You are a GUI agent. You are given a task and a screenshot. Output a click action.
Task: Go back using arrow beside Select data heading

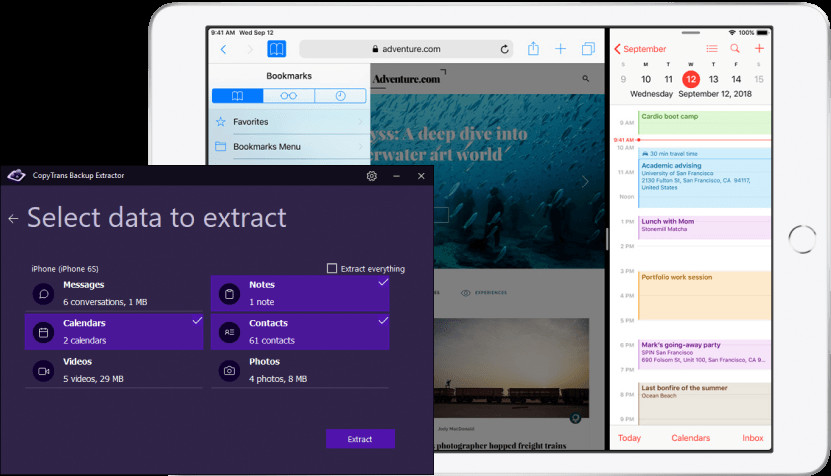13,218
